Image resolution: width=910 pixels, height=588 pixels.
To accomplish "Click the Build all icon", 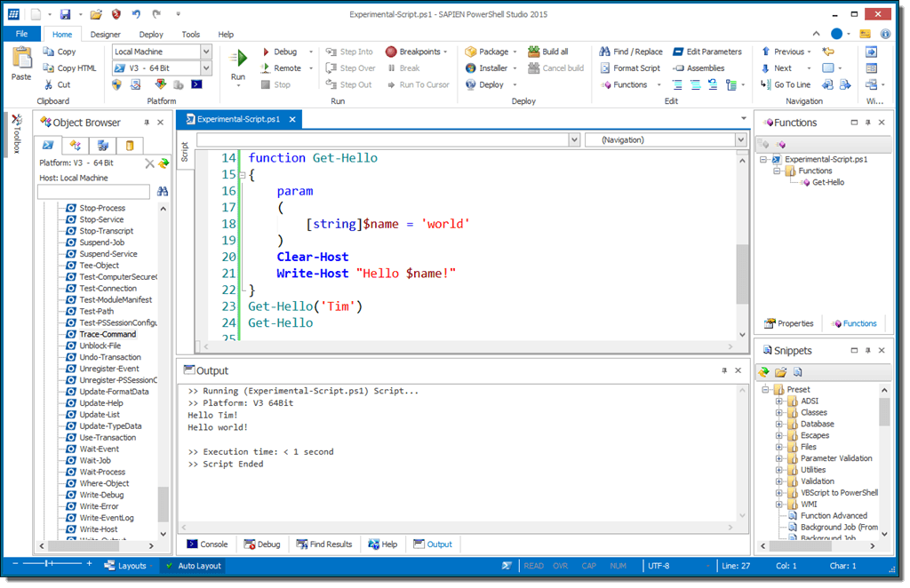I will 533,52.
